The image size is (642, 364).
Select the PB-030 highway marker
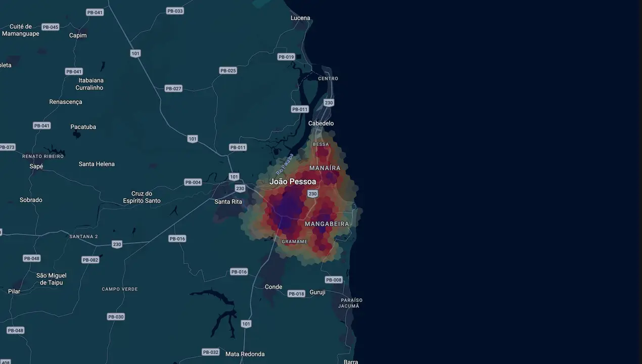coord(116,317)
